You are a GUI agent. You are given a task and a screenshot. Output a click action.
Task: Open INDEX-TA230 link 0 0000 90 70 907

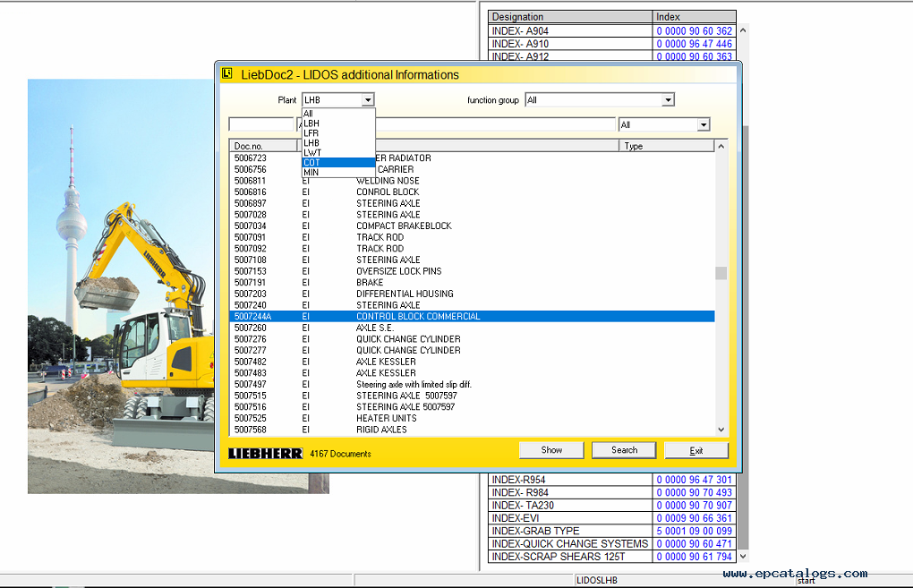[694, 506]
